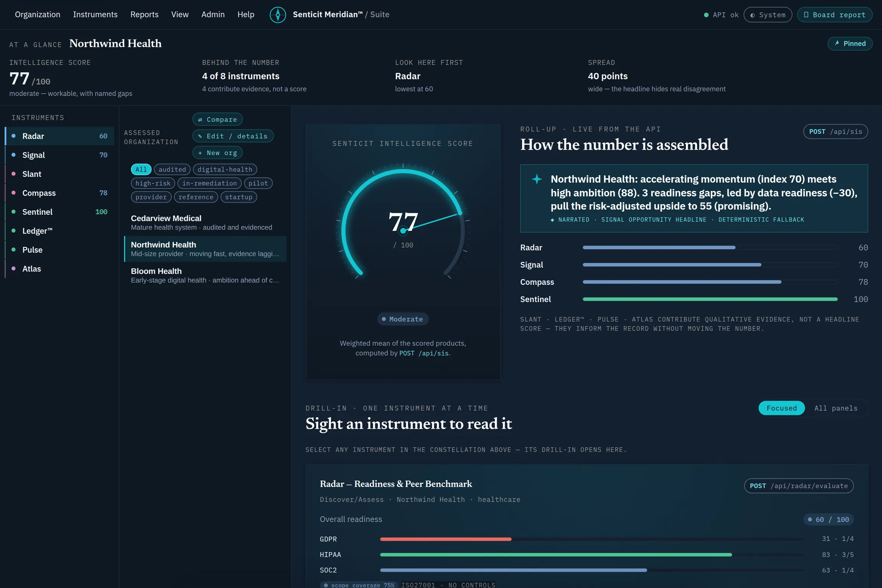Viewport: 882px width, 588px height.
Task: Click the dot in the Moderate badge
Action: [384, 319]
